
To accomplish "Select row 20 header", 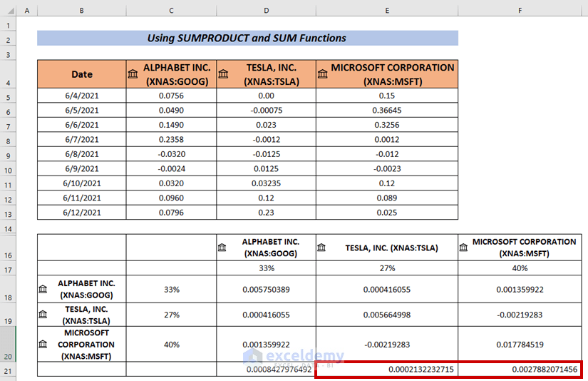I will click(8, 344).
